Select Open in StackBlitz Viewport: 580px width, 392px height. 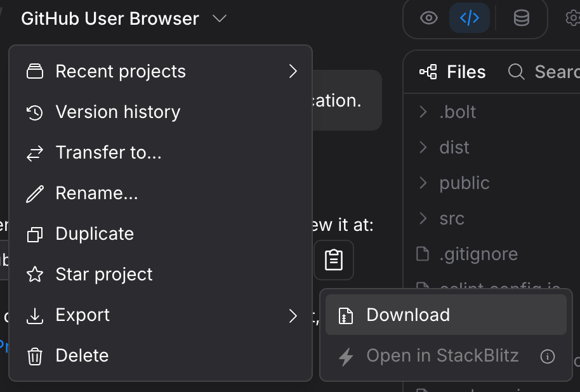coord(445,356)
